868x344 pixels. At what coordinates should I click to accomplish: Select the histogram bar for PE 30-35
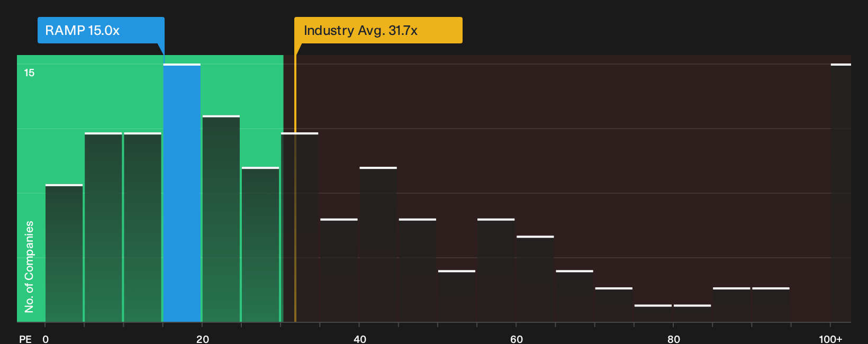coord(300,227)
